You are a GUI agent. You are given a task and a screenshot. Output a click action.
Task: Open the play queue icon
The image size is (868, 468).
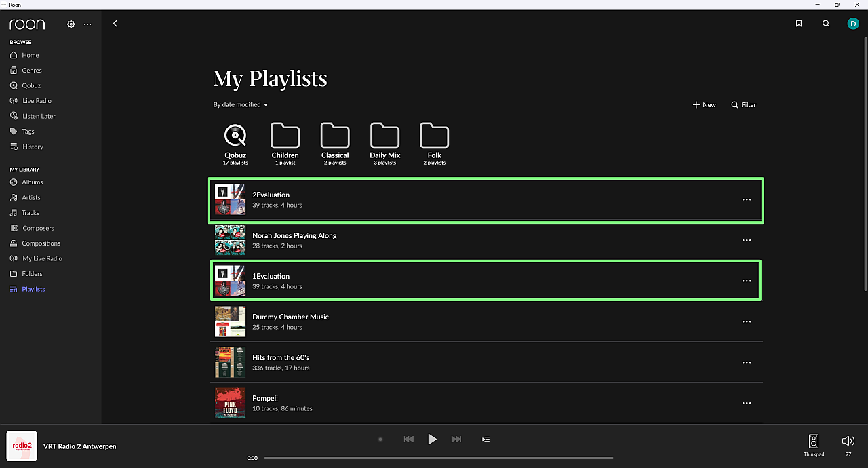(x=486, y=440)
